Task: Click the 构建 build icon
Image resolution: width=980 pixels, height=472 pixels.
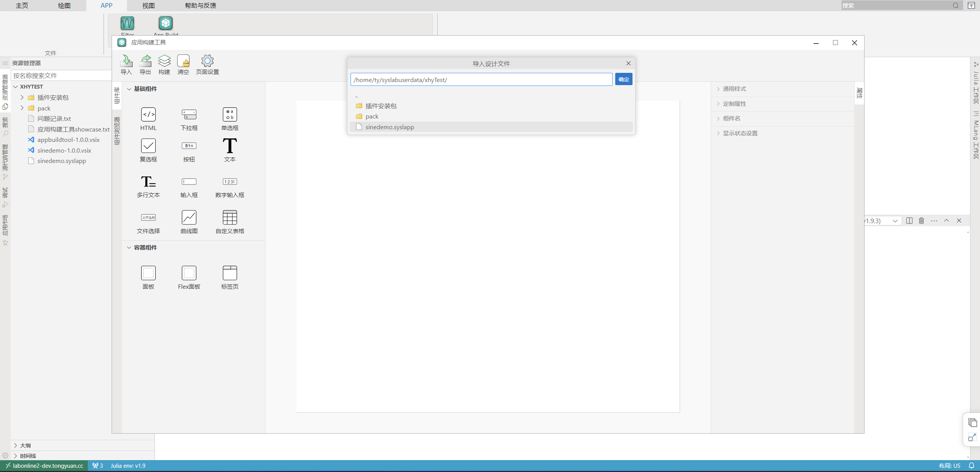Action: 164,61
